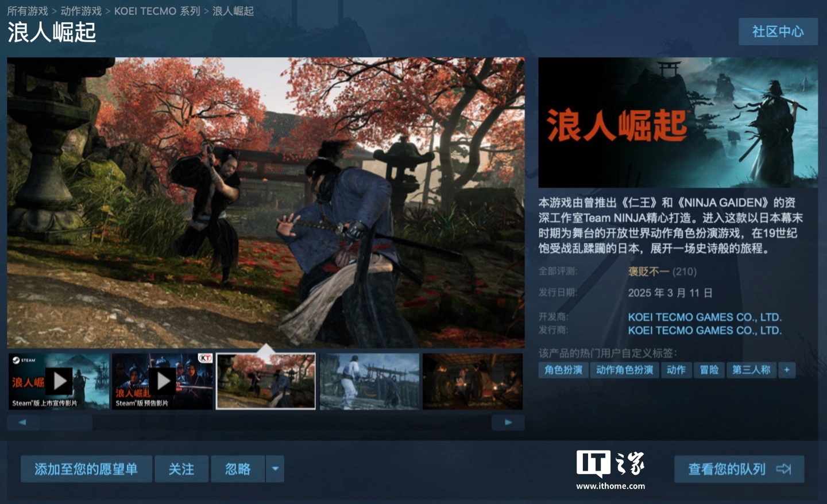Image resolution: width=827 pixels, height=504 pixels.
Task: Select the 第三人称 tag
Action: point(751,370)
